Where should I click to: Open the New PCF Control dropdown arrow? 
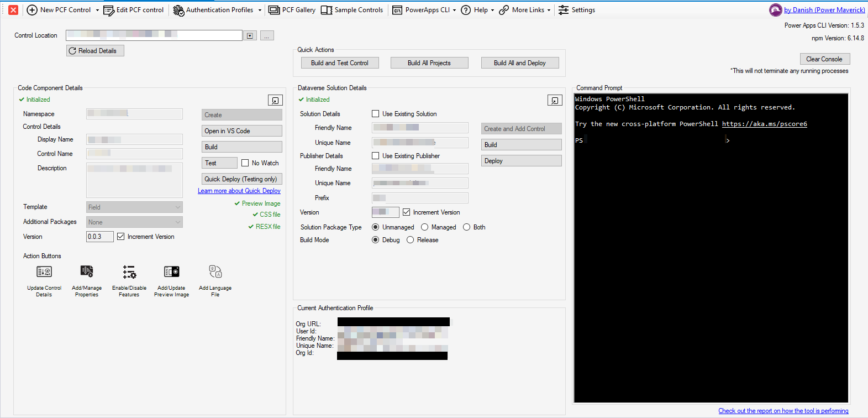tap(98, 10)
